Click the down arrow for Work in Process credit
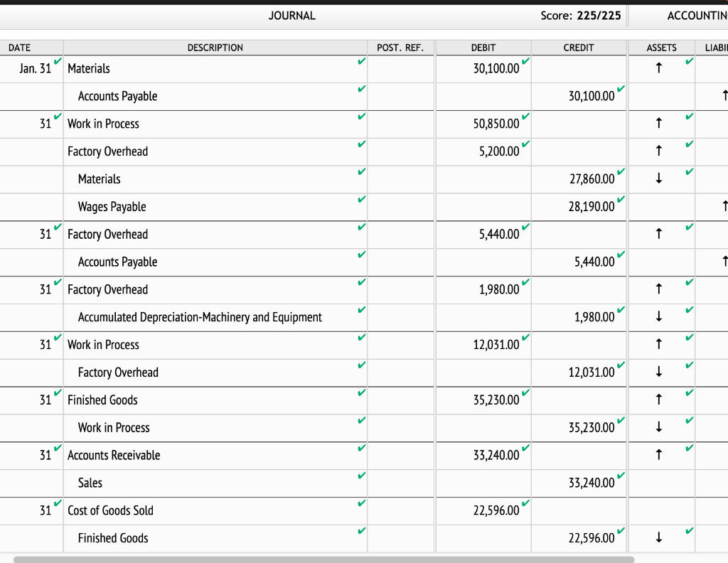The height and width of the screenshot is (563, 728). (x=660, y=427)
